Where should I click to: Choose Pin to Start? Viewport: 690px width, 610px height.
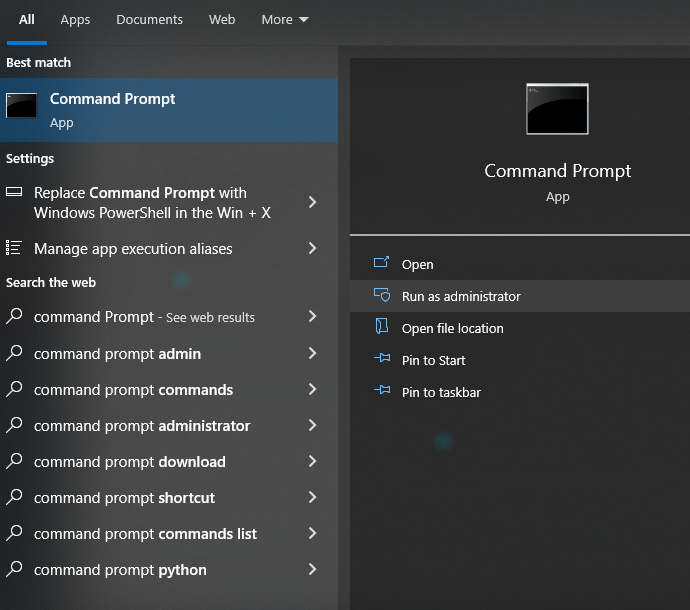(520, 360)
